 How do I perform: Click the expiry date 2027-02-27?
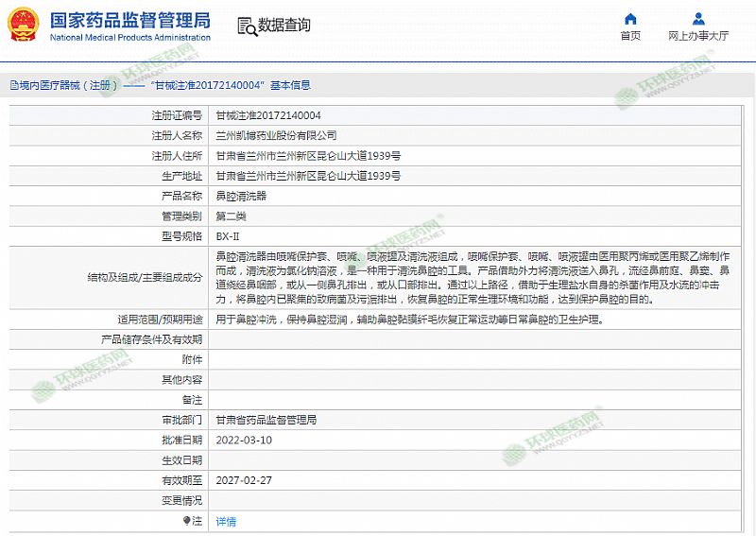coord(244,480)
